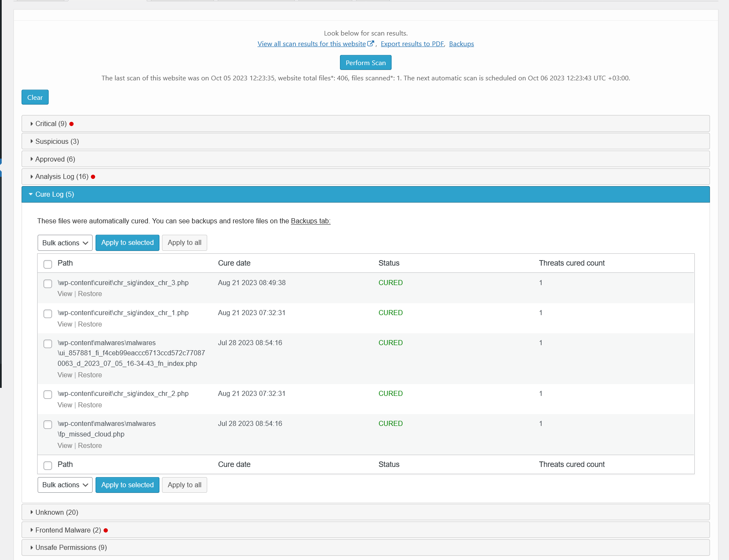The height and width of the screenshot is (560, 729).
Task: Click View under index_chr_1.php
Action: coord(65,324)
